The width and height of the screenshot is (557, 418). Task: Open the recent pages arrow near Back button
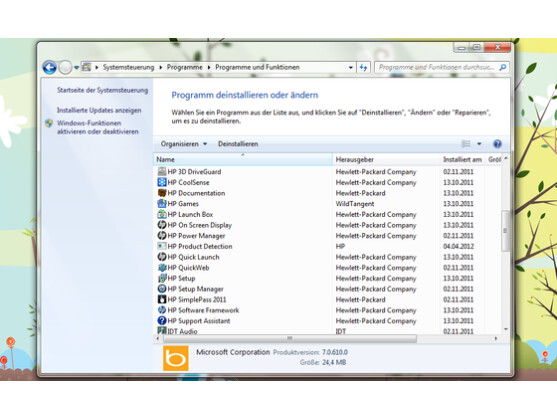coord(76,67)
